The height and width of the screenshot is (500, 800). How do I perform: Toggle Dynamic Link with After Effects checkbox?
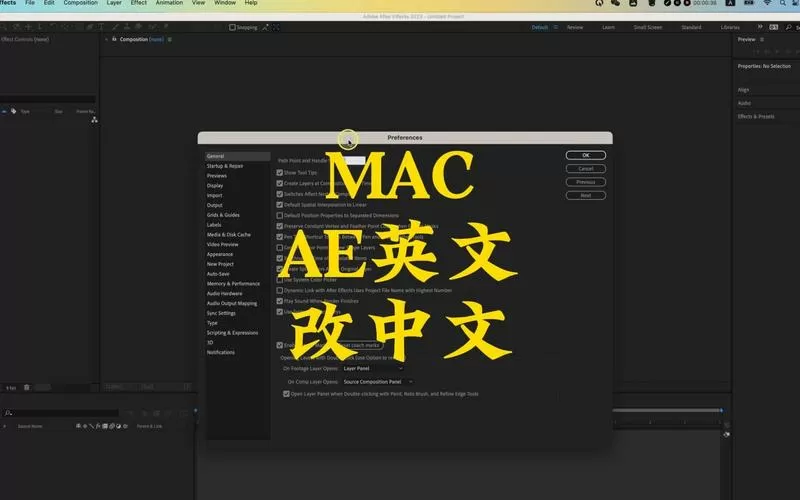tap(280, 290)
